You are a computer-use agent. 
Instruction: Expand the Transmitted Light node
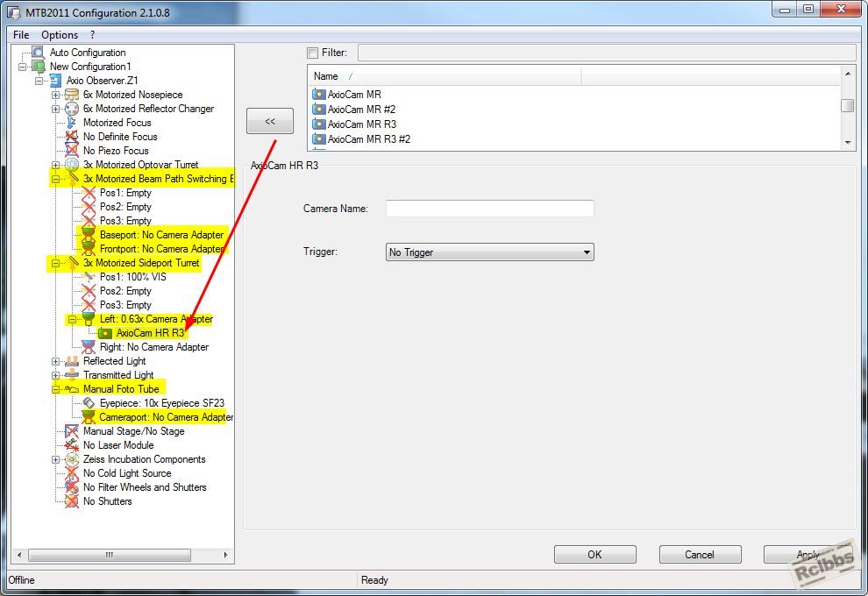click(x=55, y=375)
